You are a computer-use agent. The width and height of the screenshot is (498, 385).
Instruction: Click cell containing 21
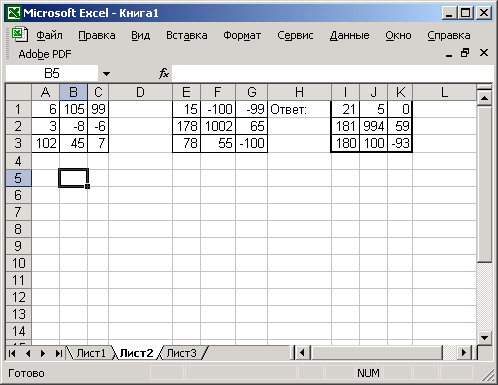(x=346, y=109)
